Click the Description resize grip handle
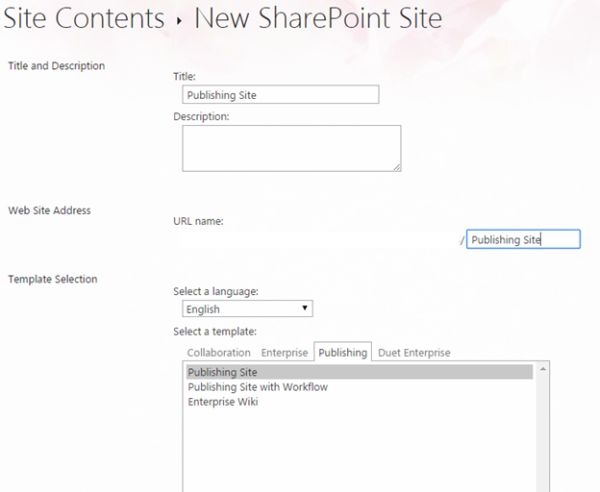This screenshot has width=600, height=492. 397,168
